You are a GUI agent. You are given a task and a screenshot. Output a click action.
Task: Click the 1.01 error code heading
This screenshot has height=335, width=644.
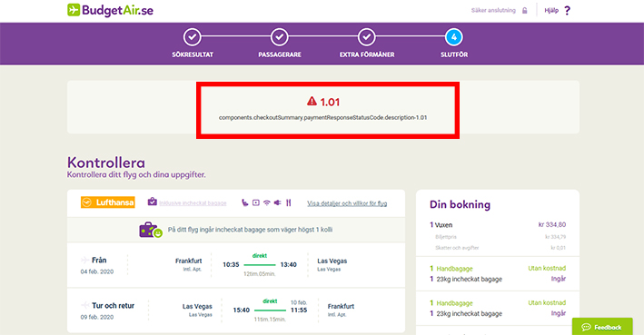(330, 102)
